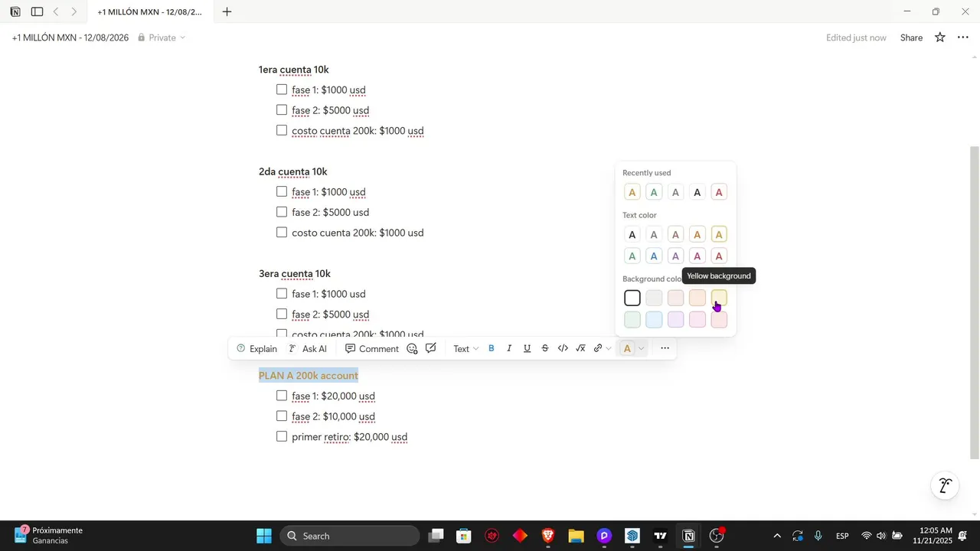Open the Notion home logo icon
This screenshot has width=980, height=551.
15,12
